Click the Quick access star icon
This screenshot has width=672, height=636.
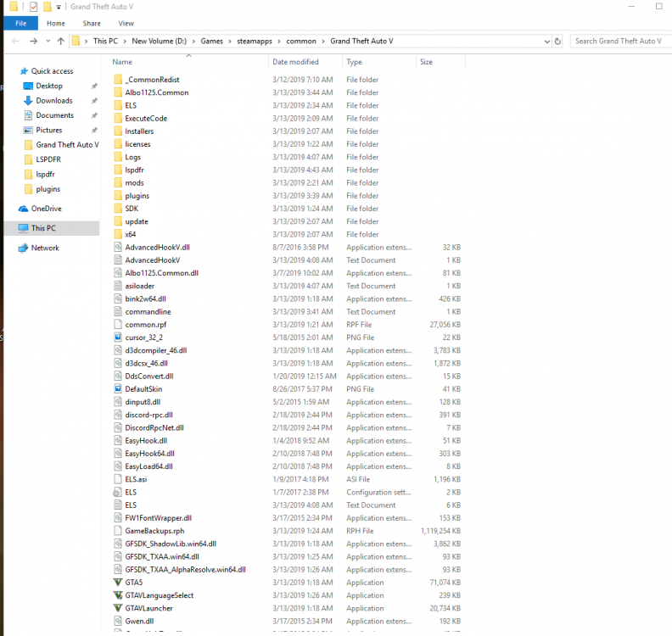pos(24,71)
